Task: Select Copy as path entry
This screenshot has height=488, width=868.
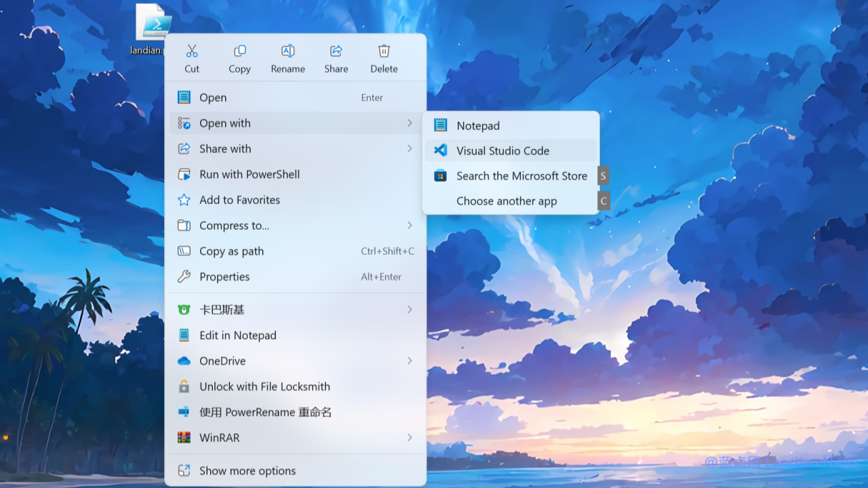Action: point(231,251)
